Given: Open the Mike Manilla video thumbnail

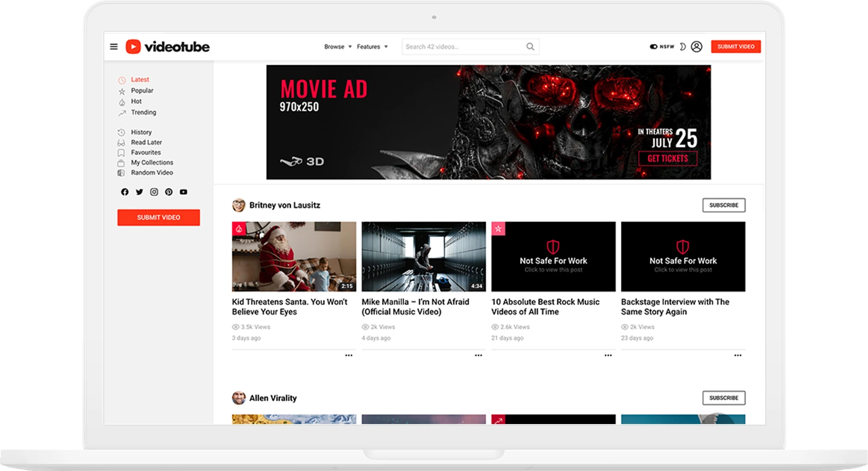Looking at the screenshot, I should 423,257.
